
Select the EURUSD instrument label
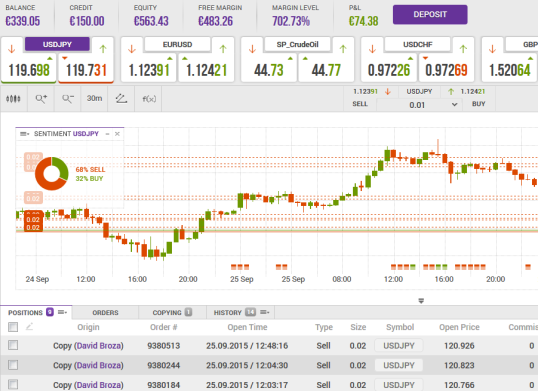(x=177, y=44)
